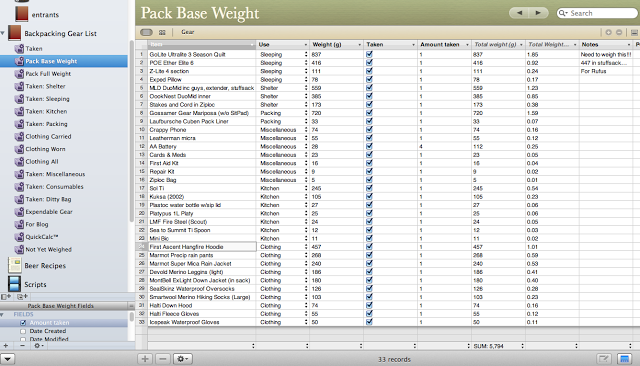This screenshot has height=366, width=640.
Task: Open the bottom-left dropdown arrow button
Action: point(8,359)
